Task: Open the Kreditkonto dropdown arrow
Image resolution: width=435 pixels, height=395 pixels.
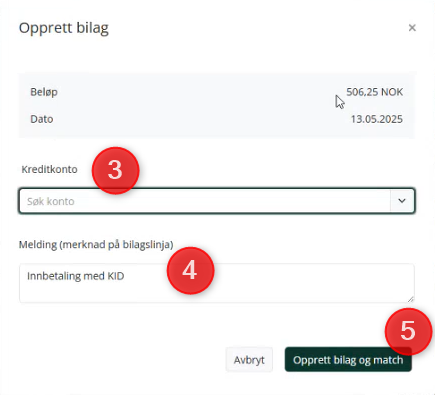Action: coord(402,201)
